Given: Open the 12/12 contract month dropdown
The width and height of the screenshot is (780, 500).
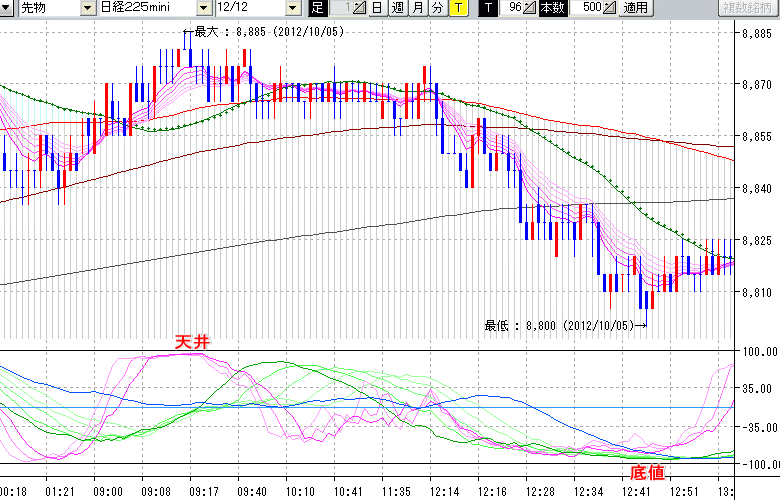Looking at the screenshot, I should pyautogui.click(x=292, y=8).
